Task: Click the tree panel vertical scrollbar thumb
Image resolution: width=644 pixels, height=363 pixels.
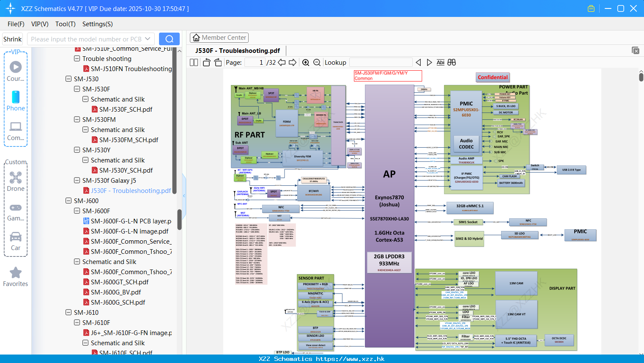Action: click(x=179, y=219)
